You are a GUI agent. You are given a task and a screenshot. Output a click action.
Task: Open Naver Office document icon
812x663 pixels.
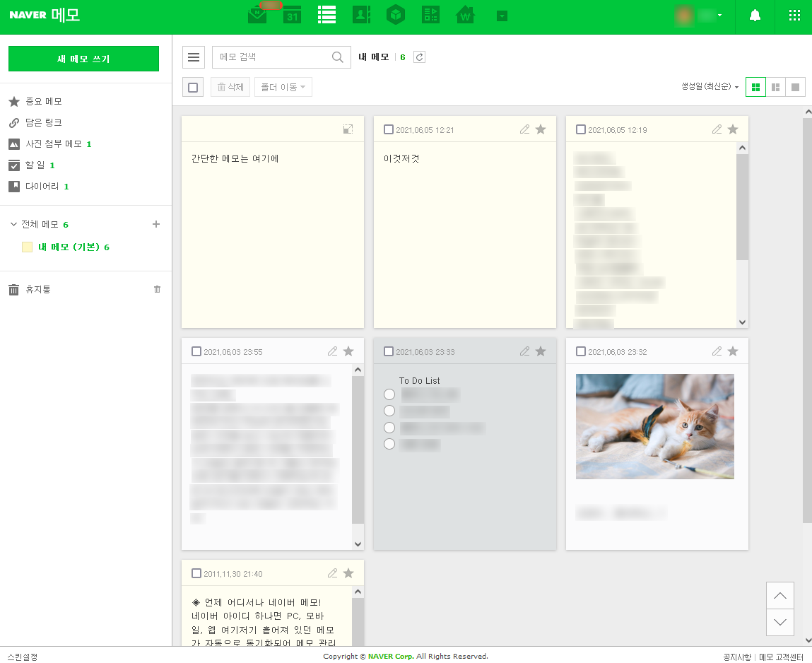point(430,15)
